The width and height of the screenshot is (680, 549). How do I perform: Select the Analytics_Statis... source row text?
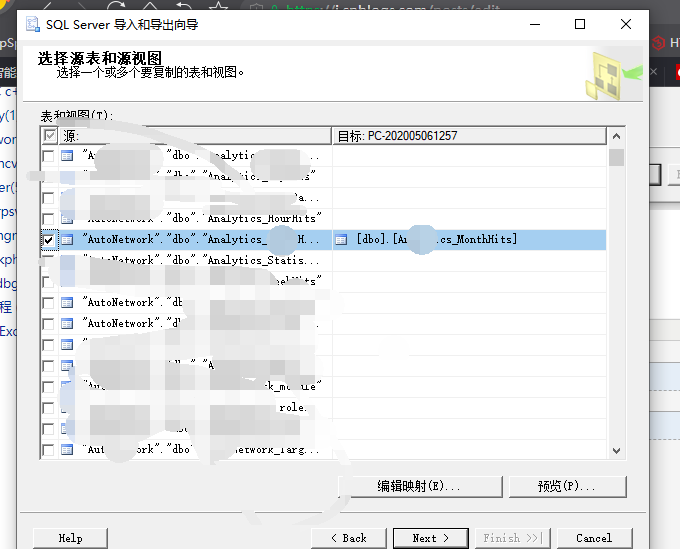(x=201, y=261)
